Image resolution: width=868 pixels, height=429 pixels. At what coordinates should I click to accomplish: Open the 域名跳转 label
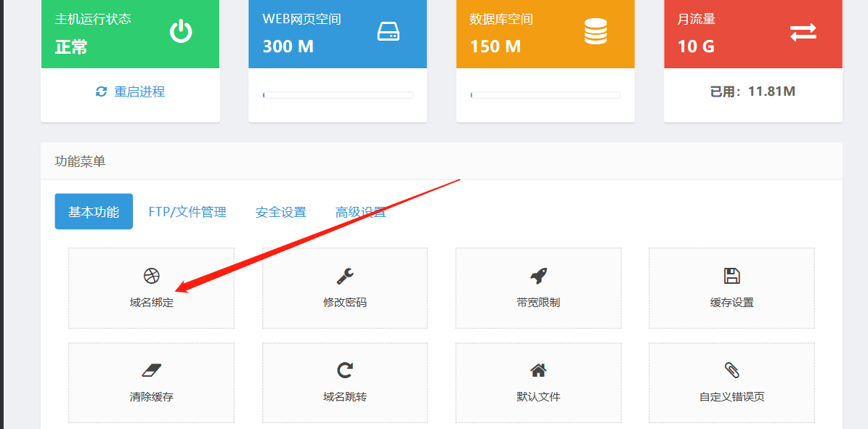click(x=345, y=397)
